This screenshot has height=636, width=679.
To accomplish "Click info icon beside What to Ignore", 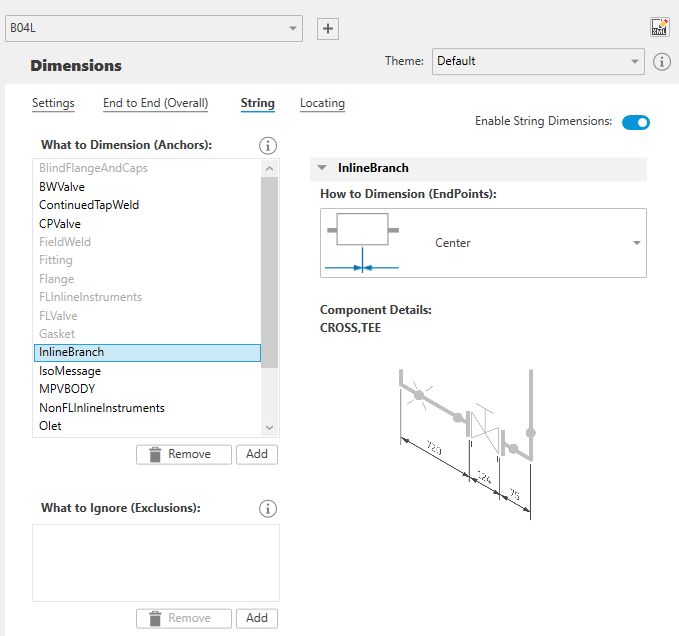I will coord(267,508).
